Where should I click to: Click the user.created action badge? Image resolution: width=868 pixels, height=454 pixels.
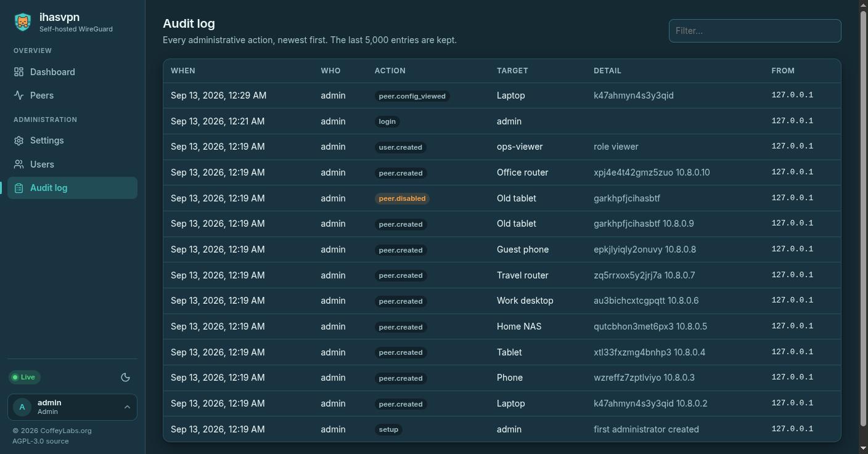(x=401, y=147)
